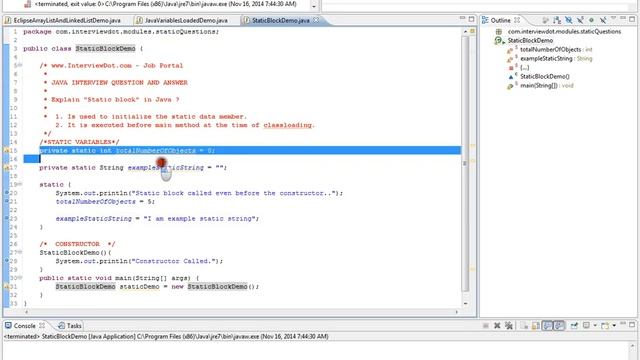Maximize the Outline view
640x360 pixels.
click(x=632, y=19)
